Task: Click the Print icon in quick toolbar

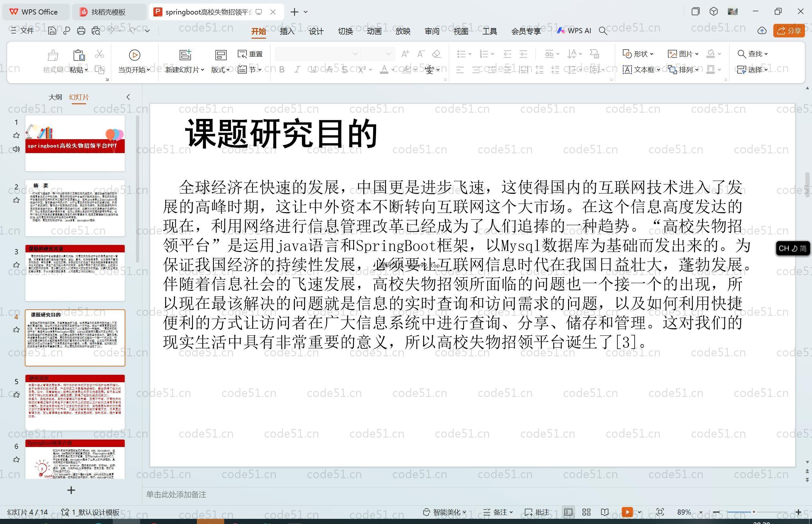Action: 81,31
